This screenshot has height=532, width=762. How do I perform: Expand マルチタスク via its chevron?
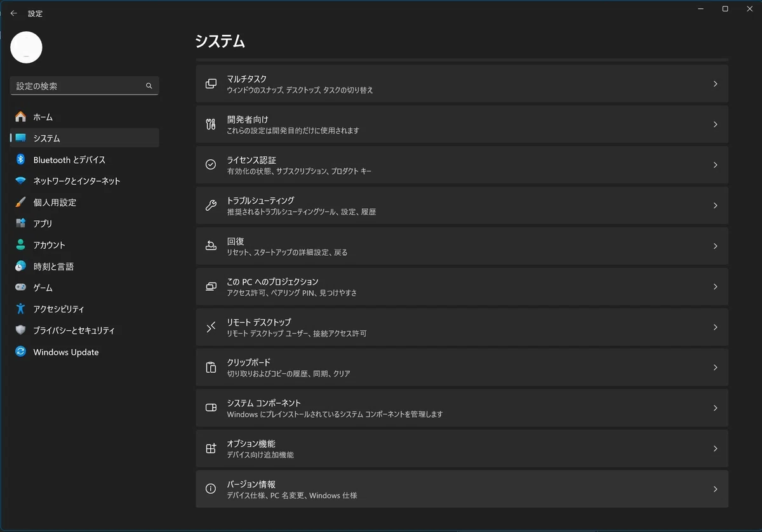[x=715, y=84]
